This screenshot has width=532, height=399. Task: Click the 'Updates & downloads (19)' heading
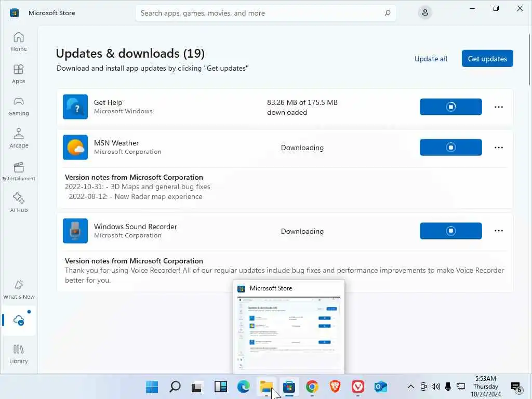pyautogui.click(x=130, y=54)
